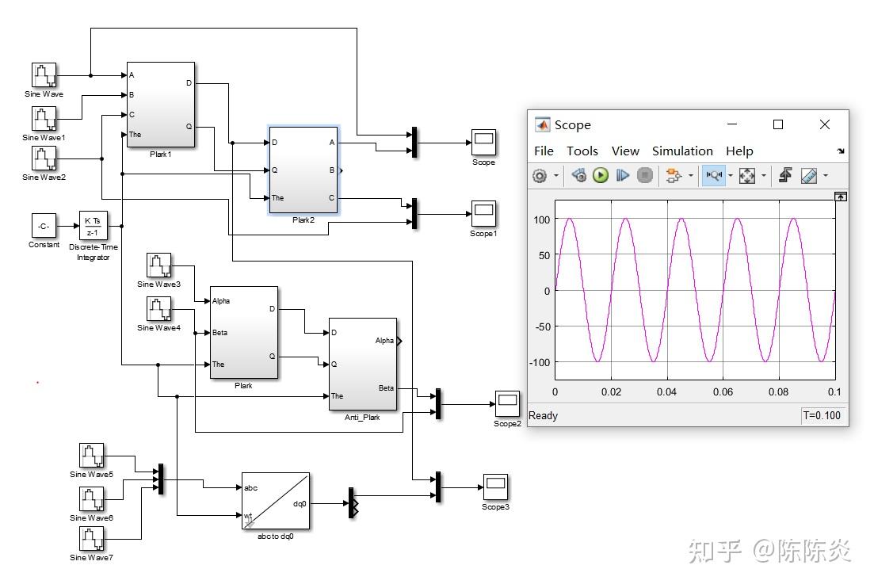Select the abc to dq0 block
The image size is (874, 588).
click(276, 501)
